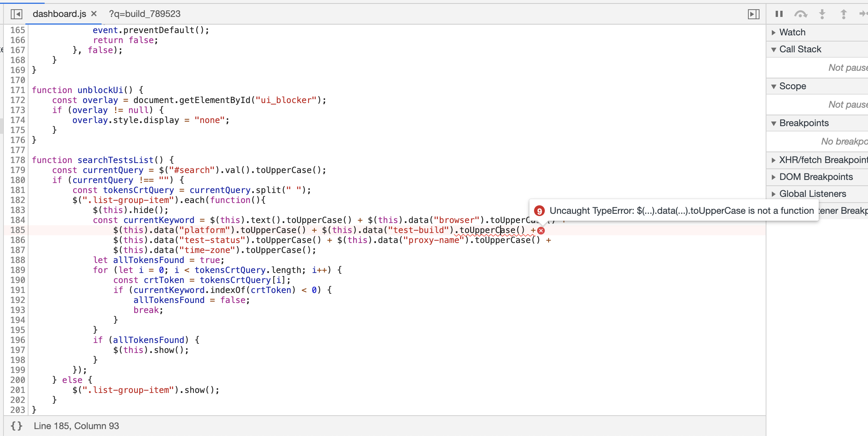
Task: Click the Breakpoints section header
Action: pyautogui.click(x=804, y=123)
